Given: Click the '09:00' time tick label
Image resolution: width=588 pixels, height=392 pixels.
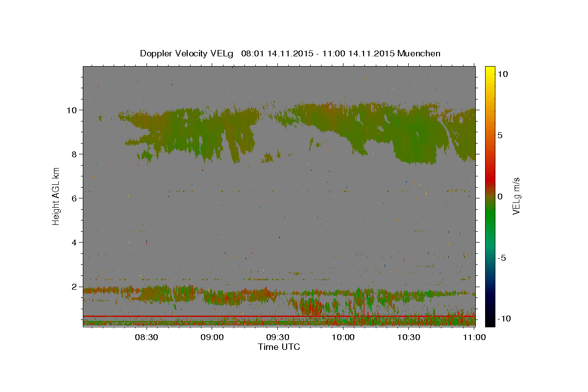Looking at the screenshot, I should (x=212, y=338).
